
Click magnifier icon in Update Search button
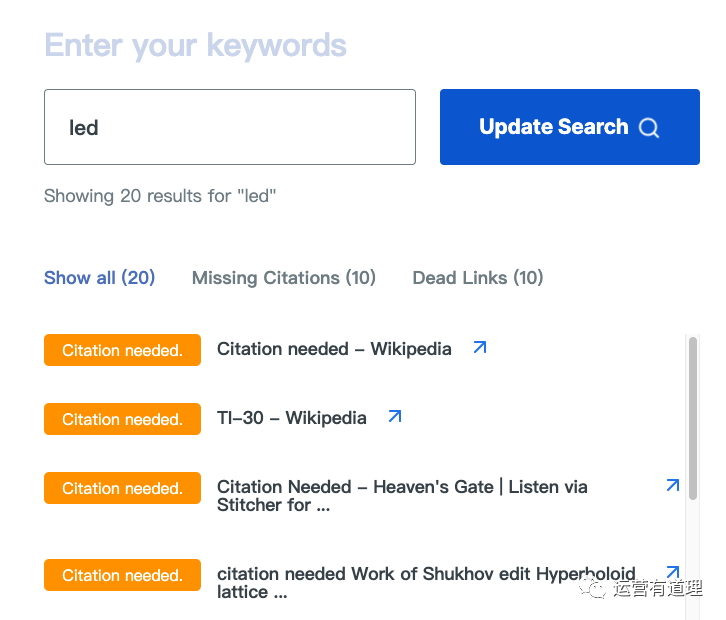[649, 127]
